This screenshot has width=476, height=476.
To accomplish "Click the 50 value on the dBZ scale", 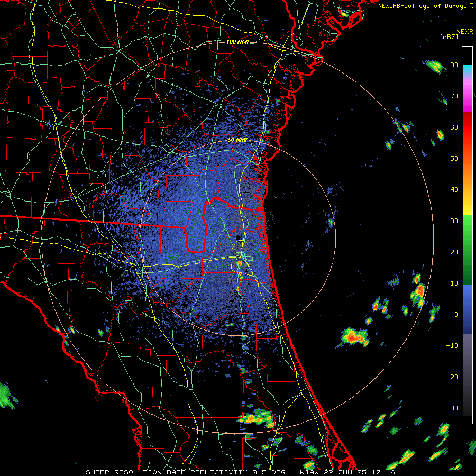I will pos(454,159).
